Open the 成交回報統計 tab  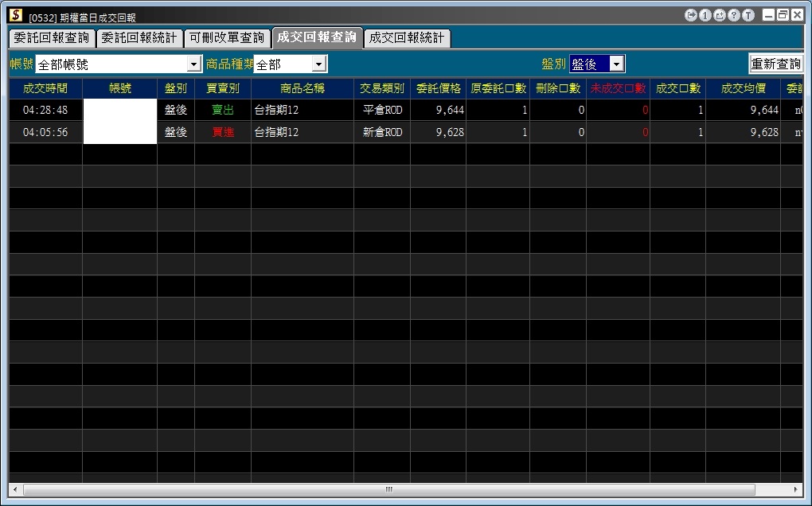tap(407, 37)
